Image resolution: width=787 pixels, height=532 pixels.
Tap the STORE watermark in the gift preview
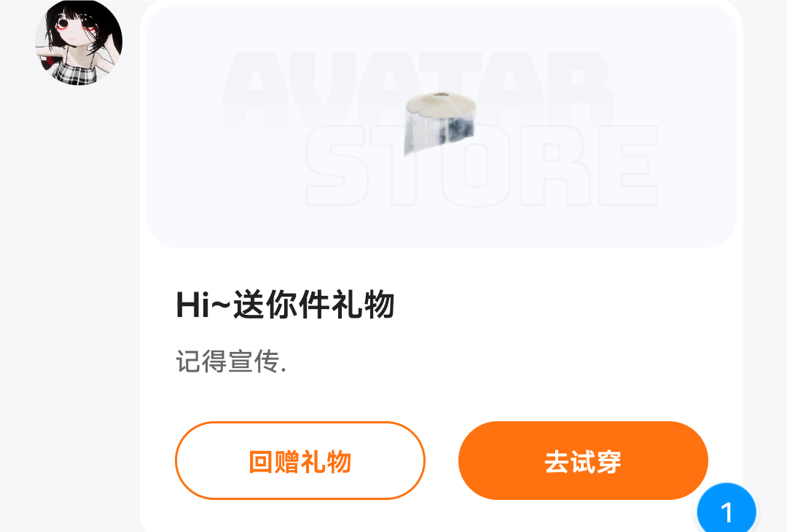[482, 165]
